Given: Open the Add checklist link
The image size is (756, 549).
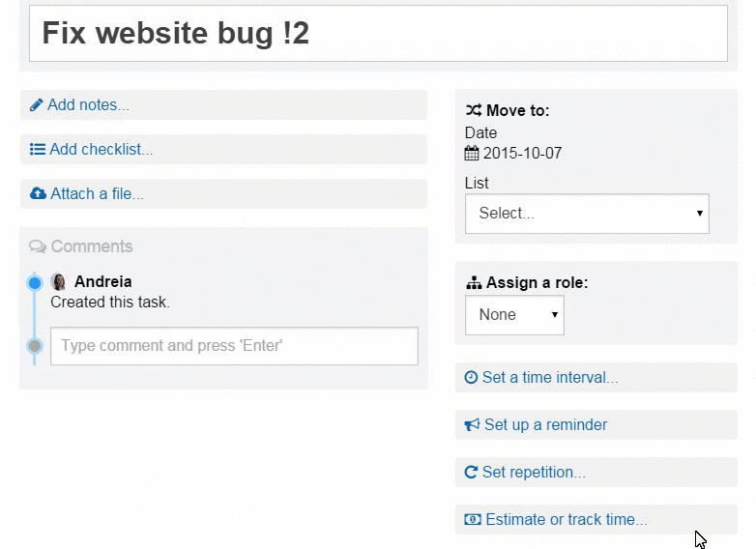Looking at the screenshot, I should (x=102, y=150).
